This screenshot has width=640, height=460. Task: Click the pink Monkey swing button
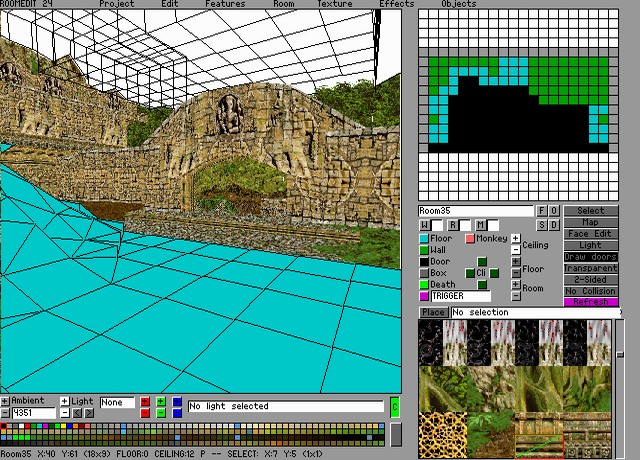pyautogui.click(x=470, y=239)
